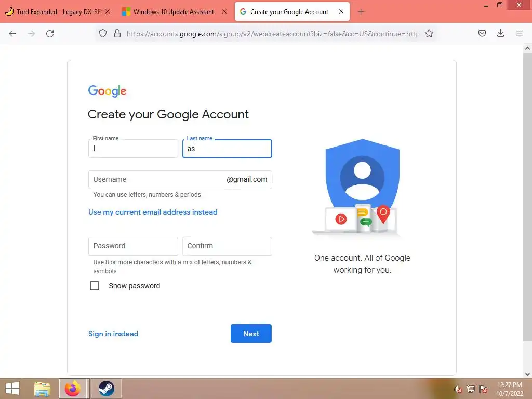Click the Confirm password field
The height and width of the screenshot is (399, 532).
tap(227, 246)
